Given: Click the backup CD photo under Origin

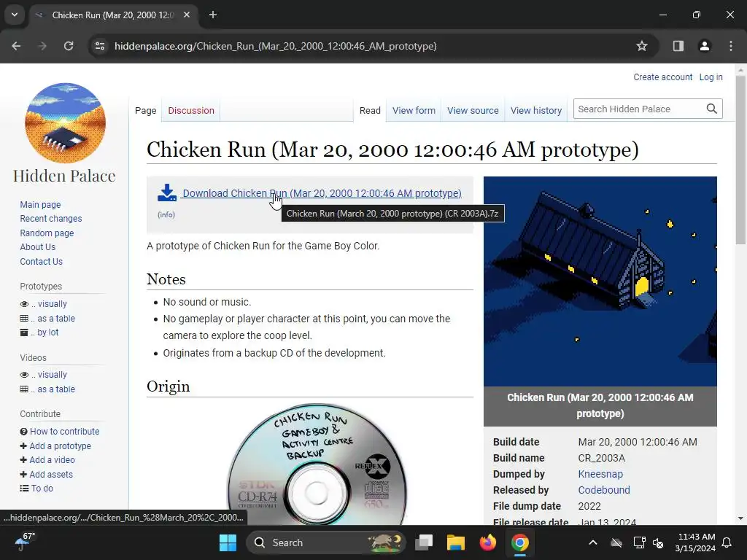Looking at the screenshot, I should pyautogui.click(x=317, y=464).
